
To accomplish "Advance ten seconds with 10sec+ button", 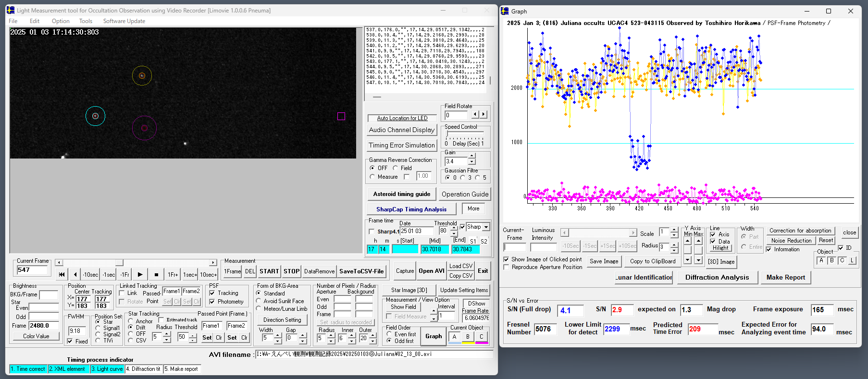I will (x=208, y=274).
